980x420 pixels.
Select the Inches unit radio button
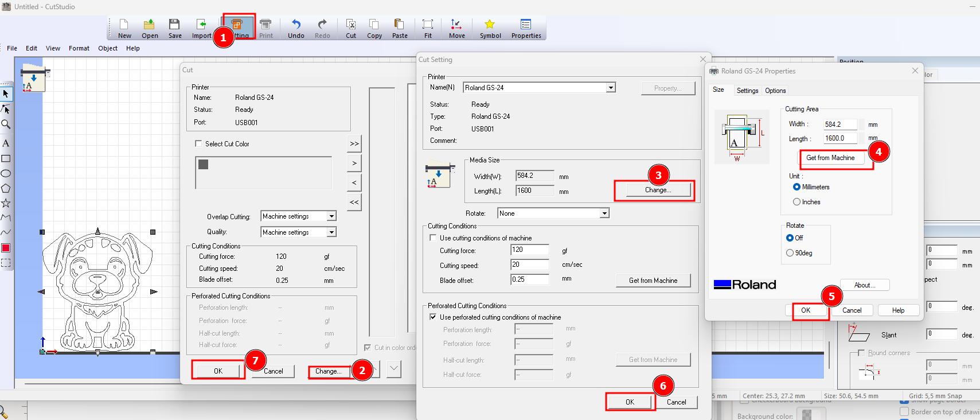[x=797, y=202]
